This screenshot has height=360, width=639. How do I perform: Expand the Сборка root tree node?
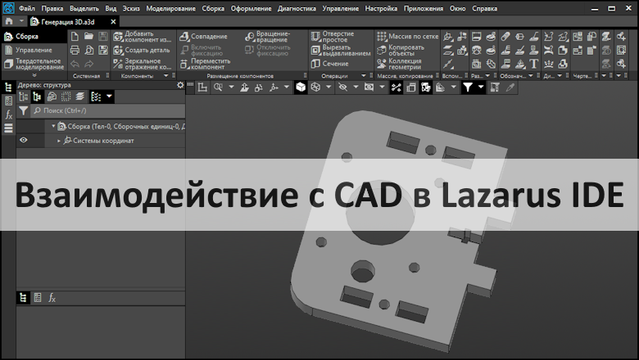[x=53, y=126]
